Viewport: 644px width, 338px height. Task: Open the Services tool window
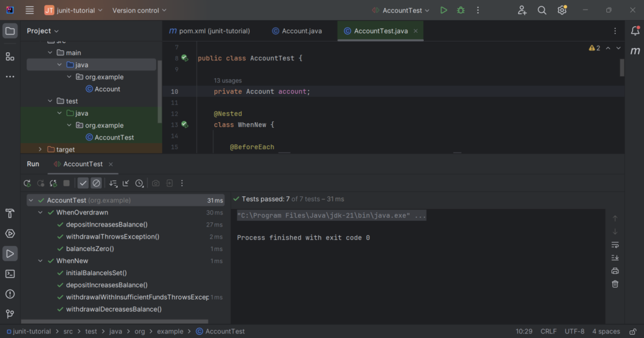pos(10,234)
